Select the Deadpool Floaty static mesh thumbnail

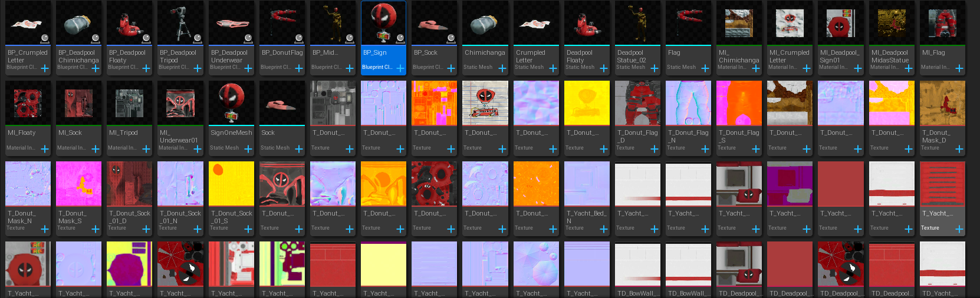[587, 22]
